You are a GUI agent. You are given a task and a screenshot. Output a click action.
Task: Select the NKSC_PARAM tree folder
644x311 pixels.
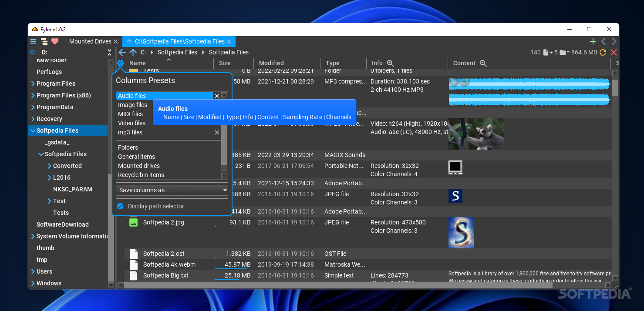pos(73,189)
